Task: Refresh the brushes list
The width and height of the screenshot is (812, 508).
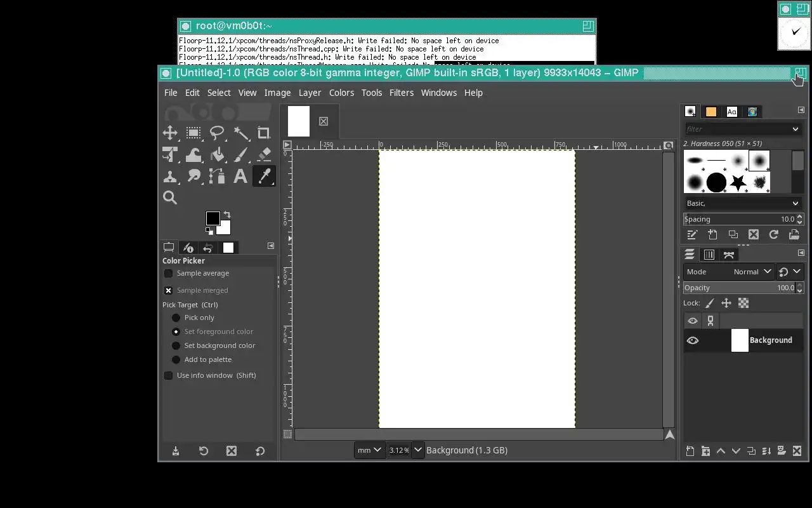Action: point(773,234)
